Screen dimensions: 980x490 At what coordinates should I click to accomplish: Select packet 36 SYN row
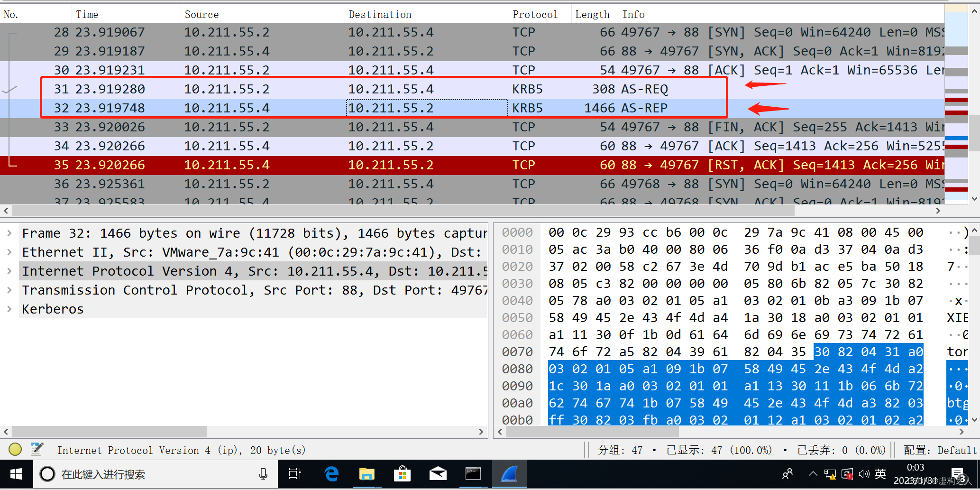472,184
